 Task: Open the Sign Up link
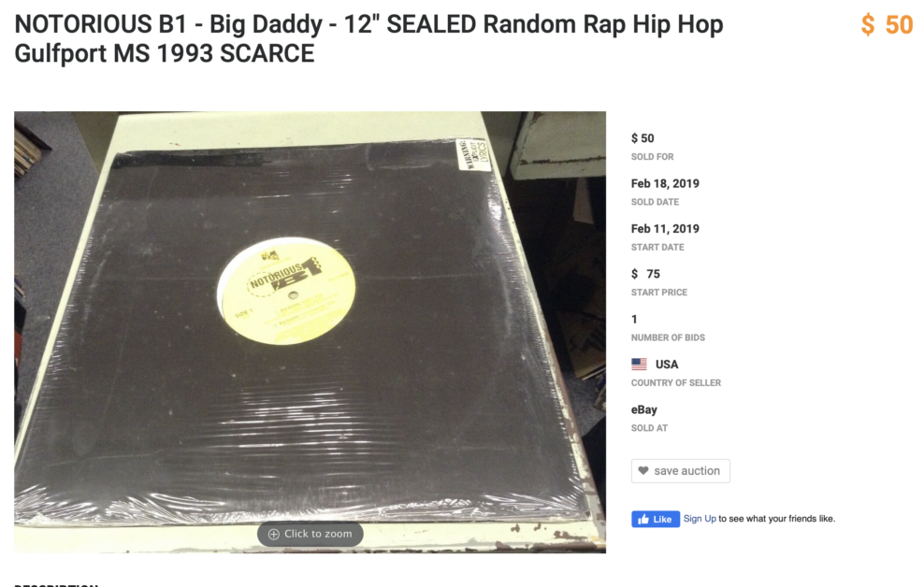[700, 519]
